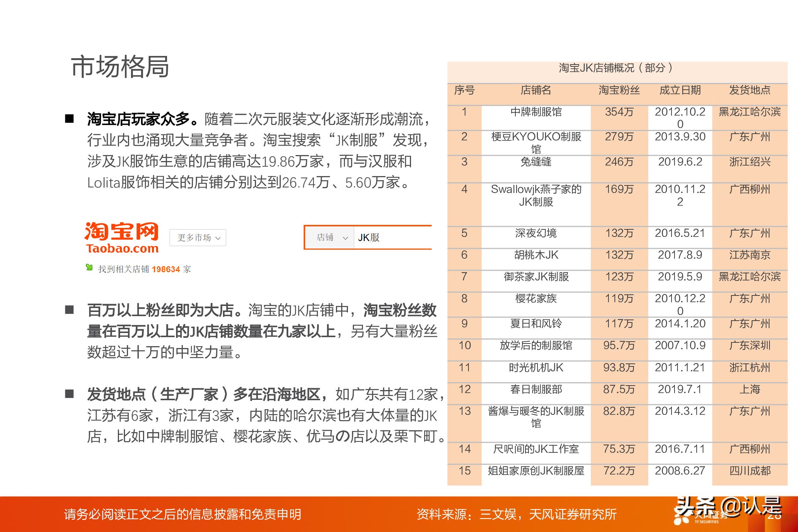Click the 樱花家族 shop cell

(536, 299)
